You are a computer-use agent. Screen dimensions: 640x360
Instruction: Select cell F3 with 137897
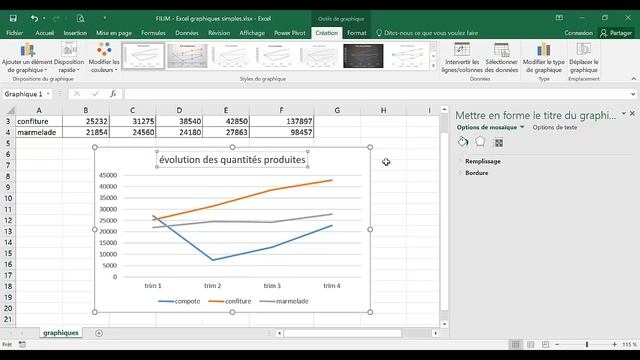[282, 121]
